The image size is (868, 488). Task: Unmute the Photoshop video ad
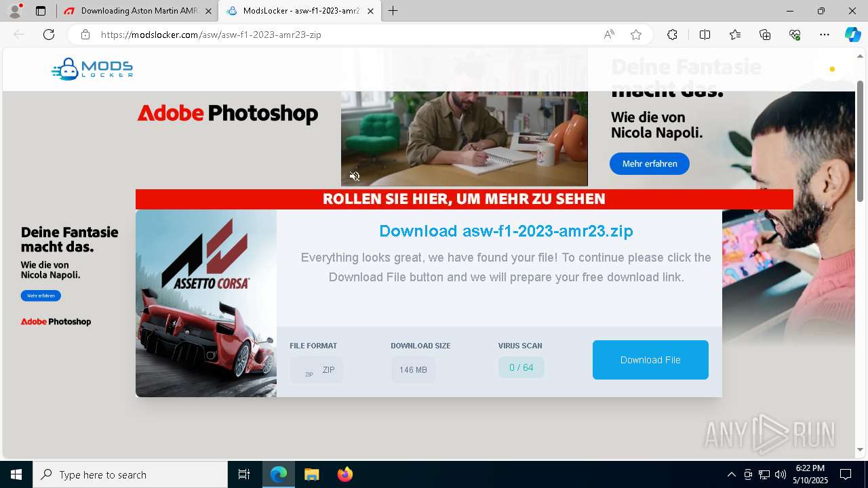pos(355,176)
